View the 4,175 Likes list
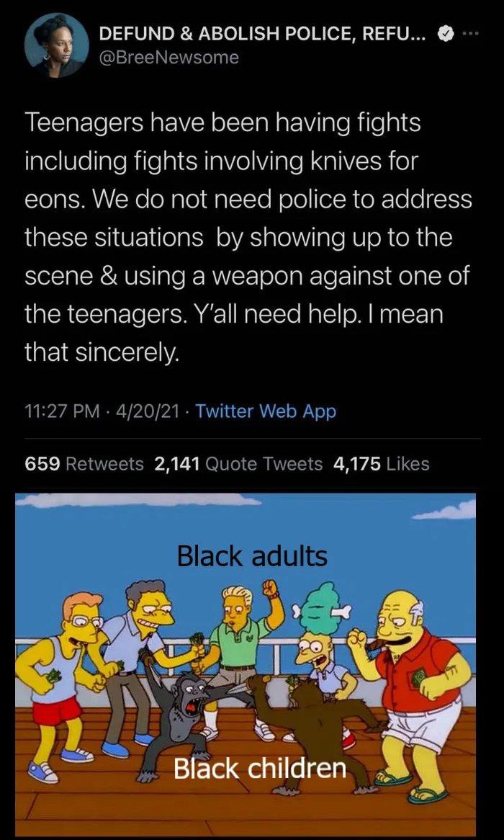The height and width of the screenshot is (840, 504). 382,463
